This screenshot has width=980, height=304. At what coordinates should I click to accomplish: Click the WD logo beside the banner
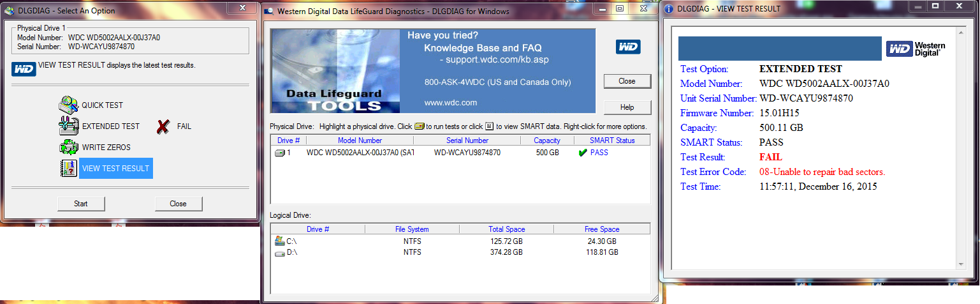click(628, 47)
